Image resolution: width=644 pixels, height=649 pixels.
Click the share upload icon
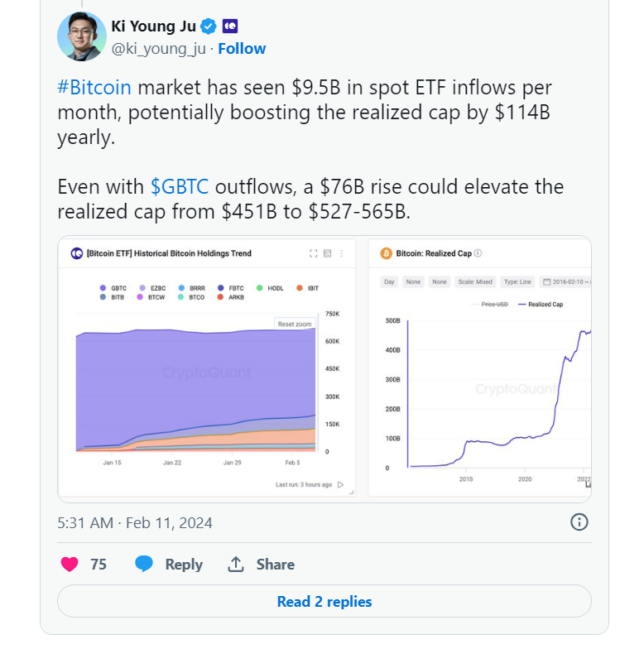click(236, 564)
